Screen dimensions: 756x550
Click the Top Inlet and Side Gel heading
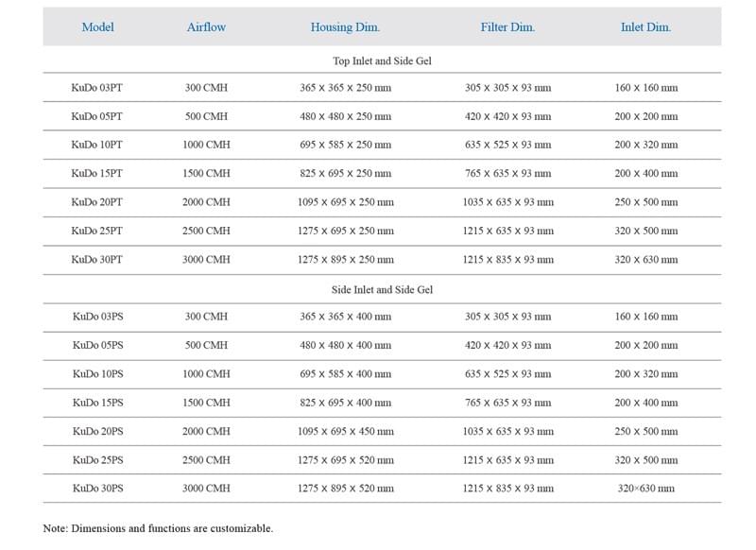382,60
